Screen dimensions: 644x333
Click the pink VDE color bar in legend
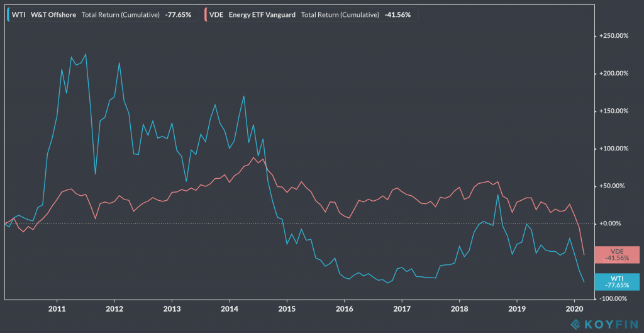tap(206, 15)
